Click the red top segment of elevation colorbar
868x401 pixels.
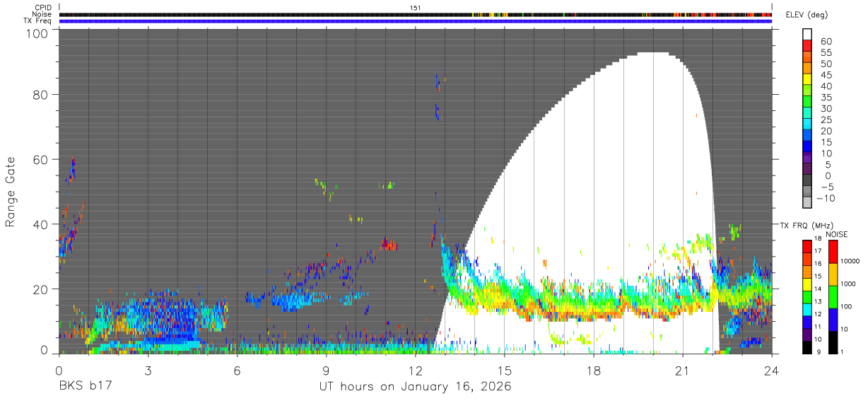coord(808,45)
